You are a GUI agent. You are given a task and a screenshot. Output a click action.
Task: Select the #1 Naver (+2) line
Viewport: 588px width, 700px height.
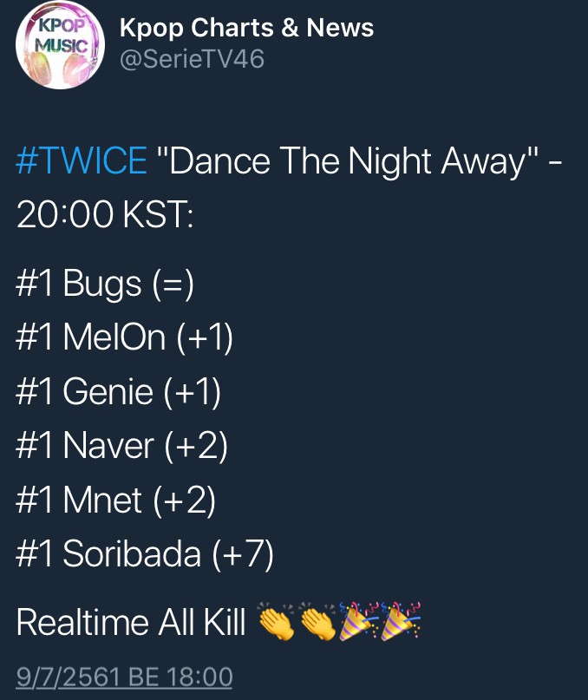[x=122, y=446]
